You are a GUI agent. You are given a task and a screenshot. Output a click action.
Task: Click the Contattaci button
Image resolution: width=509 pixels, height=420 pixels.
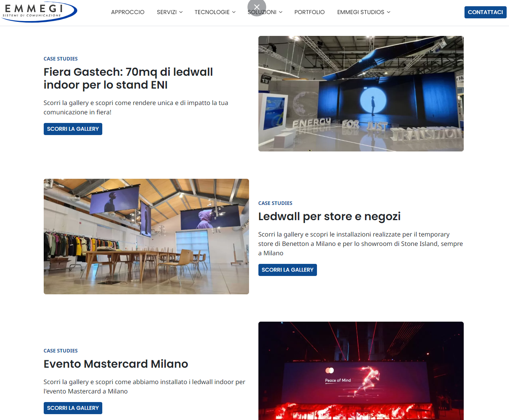[485, 12]
